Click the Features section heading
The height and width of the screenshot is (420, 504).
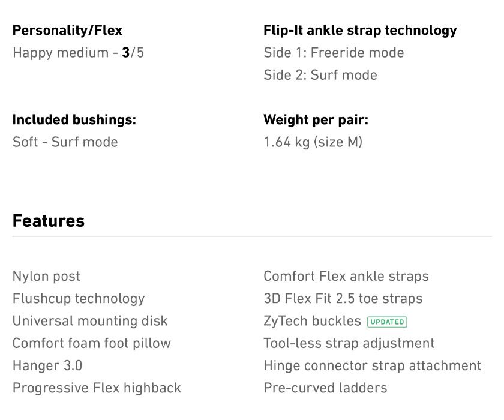[x=49, y=221]
